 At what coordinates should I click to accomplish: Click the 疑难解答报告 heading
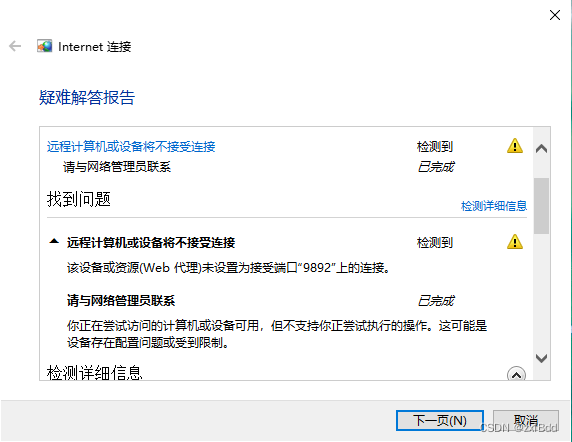click(x=87, y=97)
